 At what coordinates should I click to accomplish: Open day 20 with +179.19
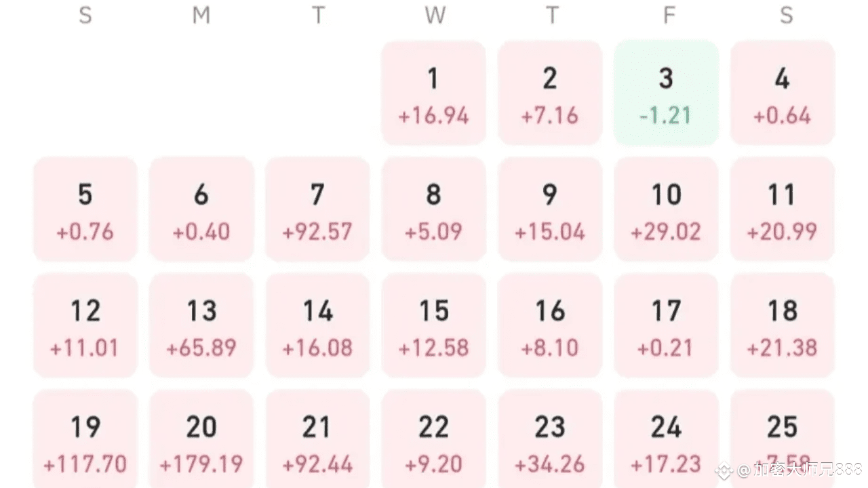click(201, 439)
